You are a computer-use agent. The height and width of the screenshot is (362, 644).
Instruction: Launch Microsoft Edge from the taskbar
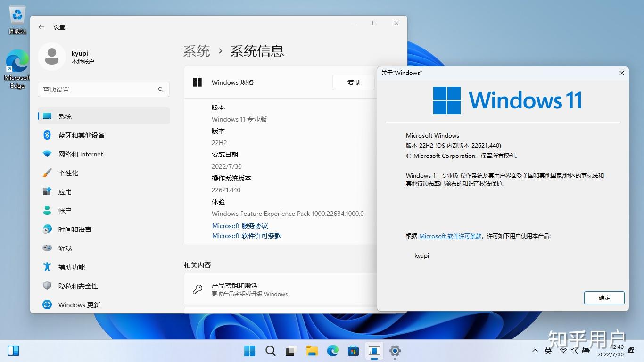point(332,351)
